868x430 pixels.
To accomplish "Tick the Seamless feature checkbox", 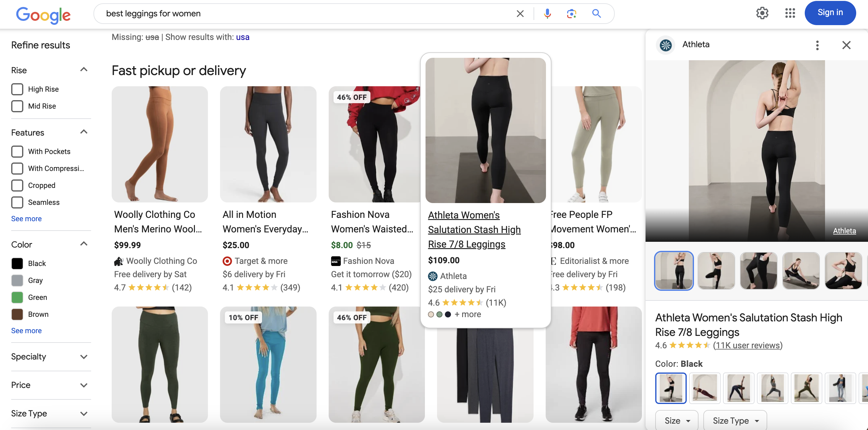I will click(x=17, y=202).
